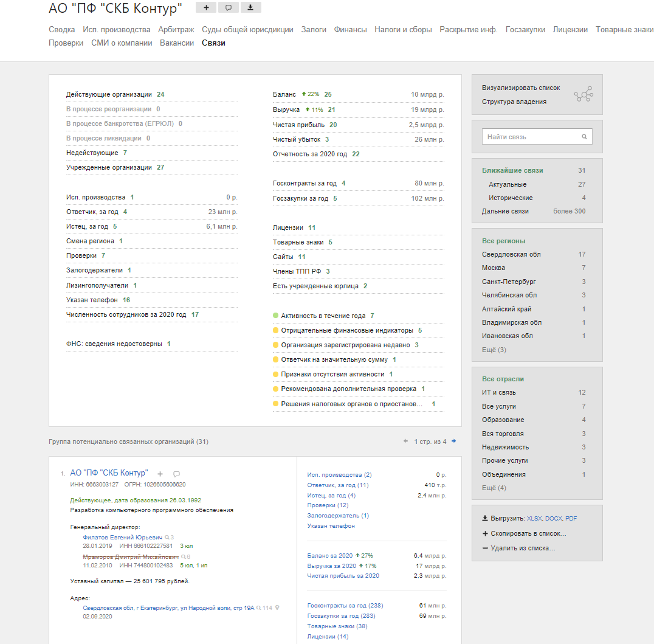
Task: Go to next page with the right arrow
Action: (x=453, y=441)
